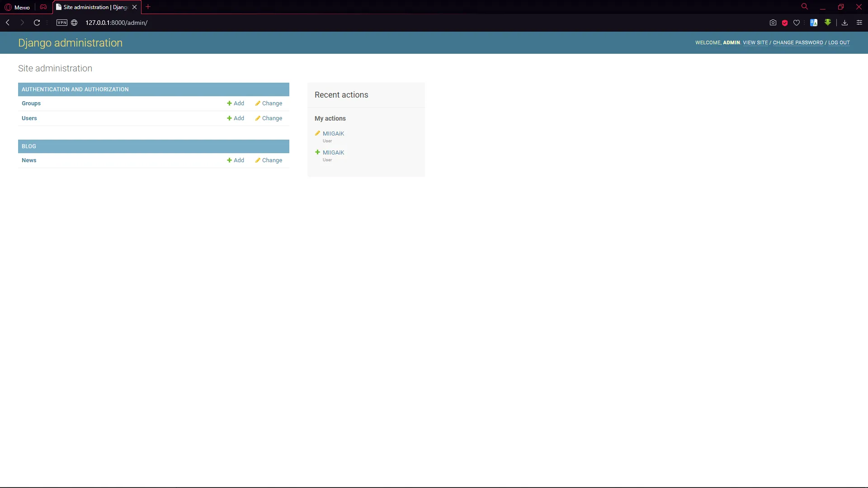Toggle the VPN badge in address bar

point(62,23)
